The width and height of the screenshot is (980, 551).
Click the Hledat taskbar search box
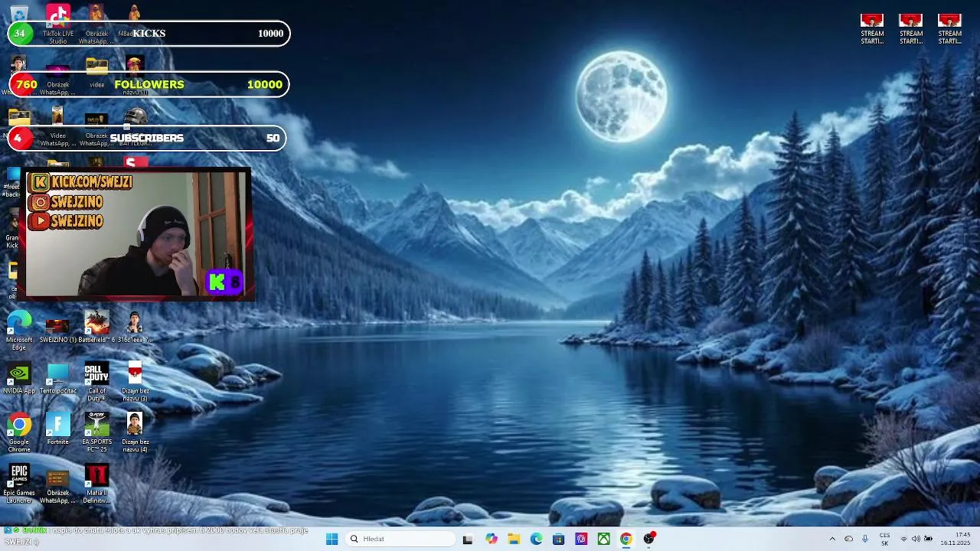400,539
